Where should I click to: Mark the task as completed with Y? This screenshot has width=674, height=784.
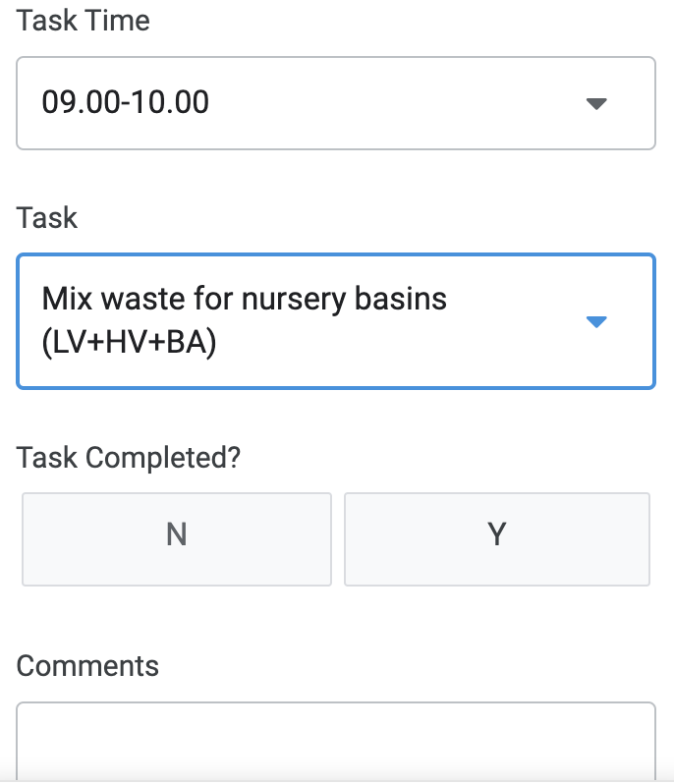click(x=497, y=539)
